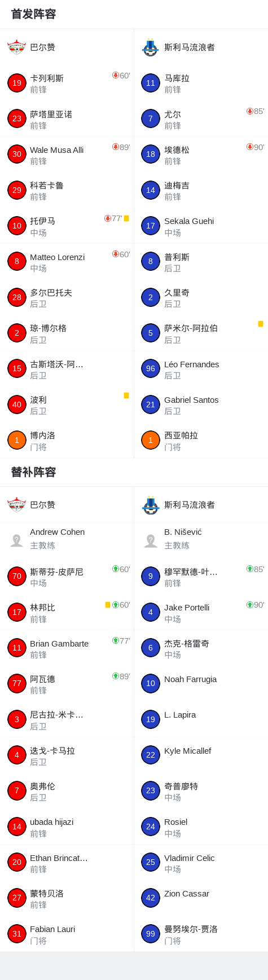Open coach Andrew Cohen's avatar
This screenshot has width=268, height=980.
pyautogui.click(x=17, y=540)
